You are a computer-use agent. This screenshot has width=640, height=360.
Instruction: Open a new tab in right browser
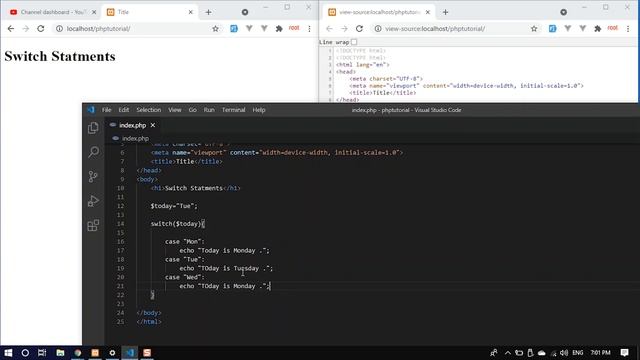click(445, 12)
